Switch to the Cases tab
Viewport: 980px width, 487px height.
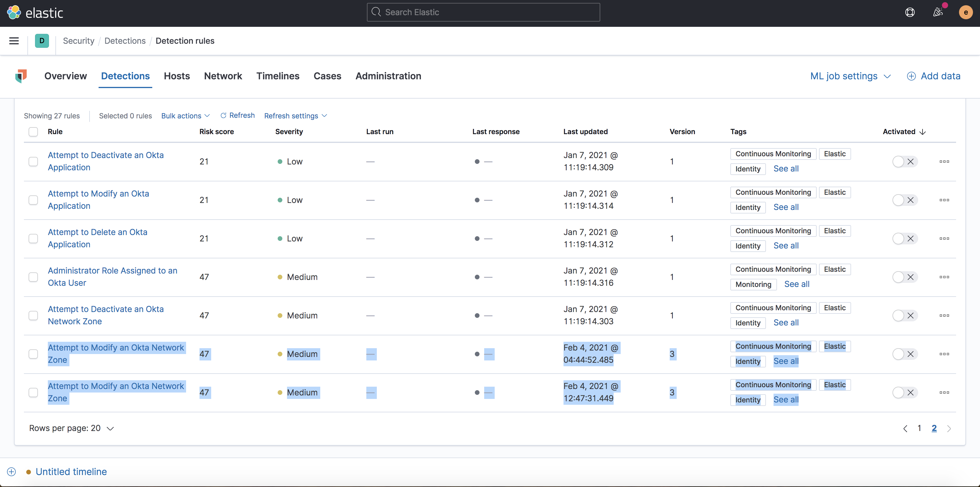click(x=327, y=76)
